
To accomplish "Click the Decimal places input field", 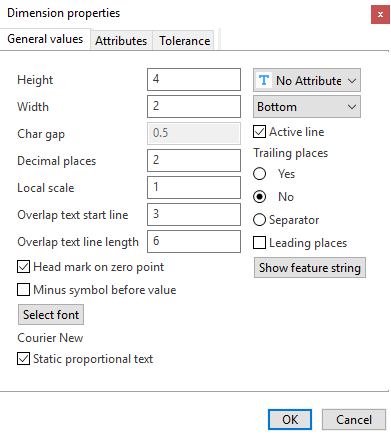I will click(x=194, y=160).
